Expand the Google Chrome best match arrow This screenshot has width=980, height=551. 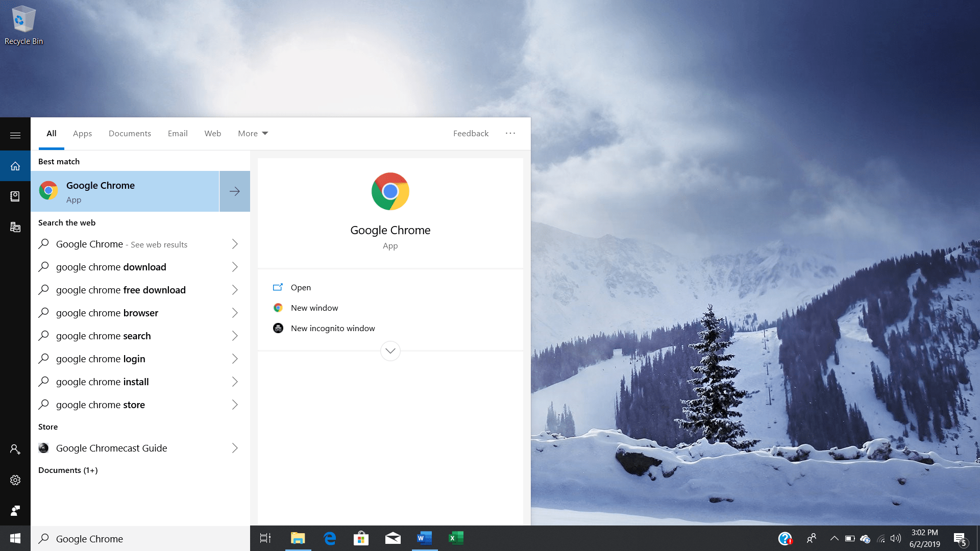click(235, 191)
